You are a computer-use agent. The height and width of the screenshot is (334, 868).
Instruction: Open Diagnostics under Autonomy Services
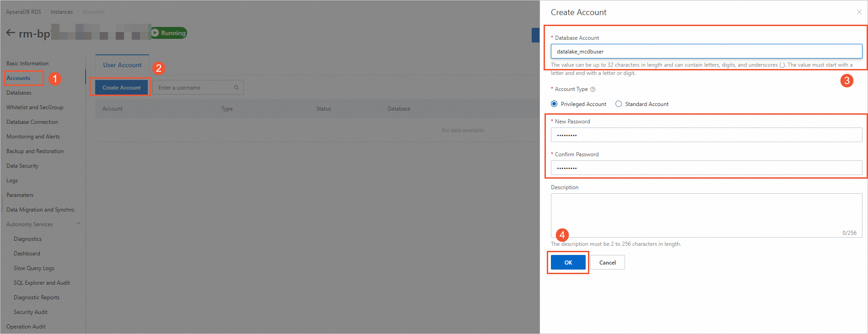(x=27, y=239)
